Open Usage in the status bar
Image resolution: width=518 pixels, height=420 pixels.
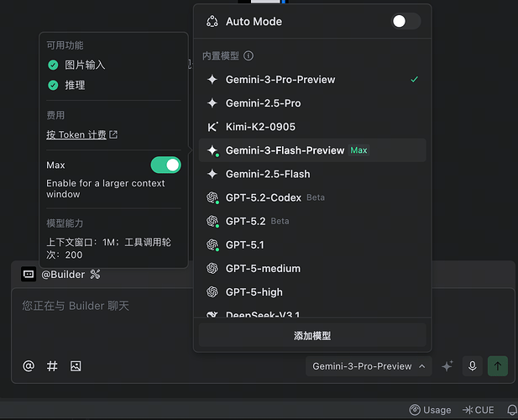click(x=430, y=410)
